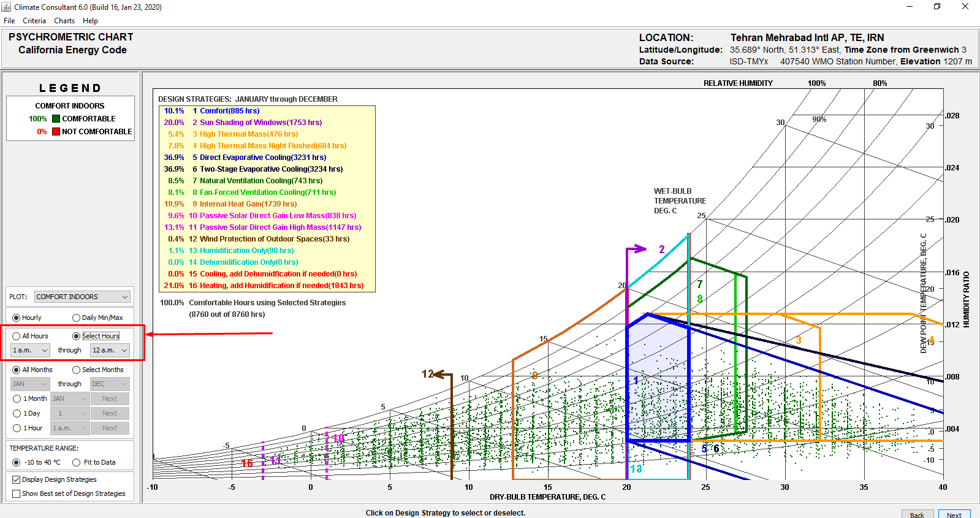The height and width of the screenshot is (518, 980).
Task: Choose the Fit to Data temperature range
Action: tap(77, 462)
